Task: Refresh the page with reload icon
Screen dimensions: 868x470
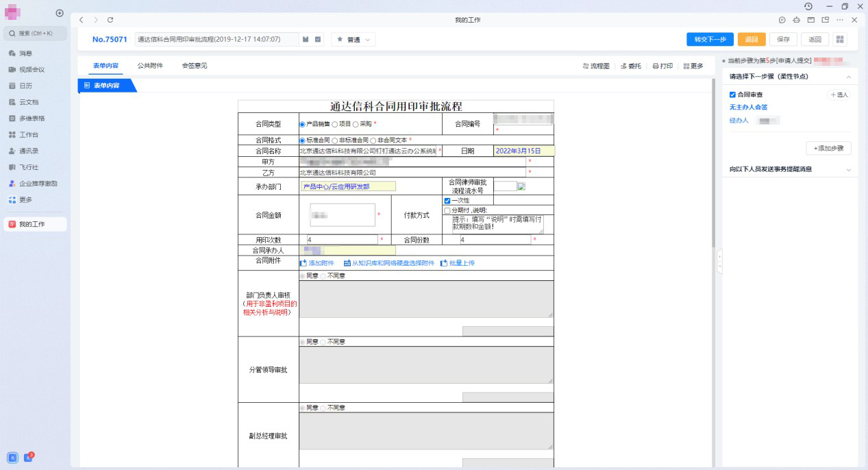Action: click(x=110, y=20)
